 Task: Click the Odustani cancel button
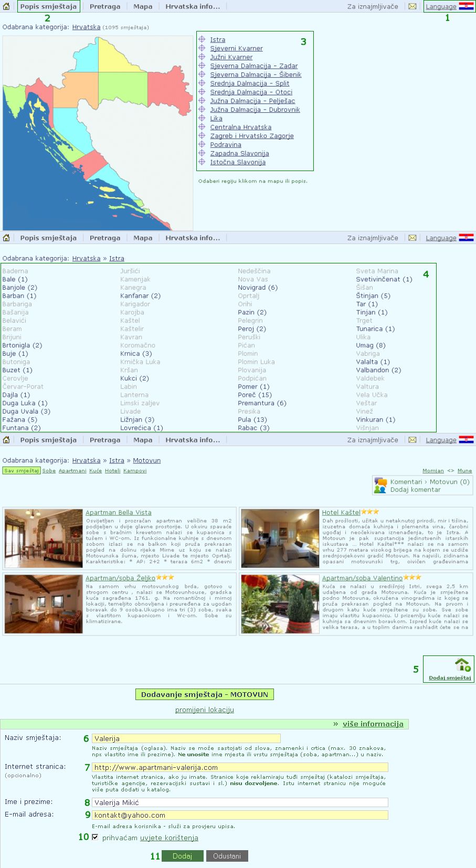227,856
